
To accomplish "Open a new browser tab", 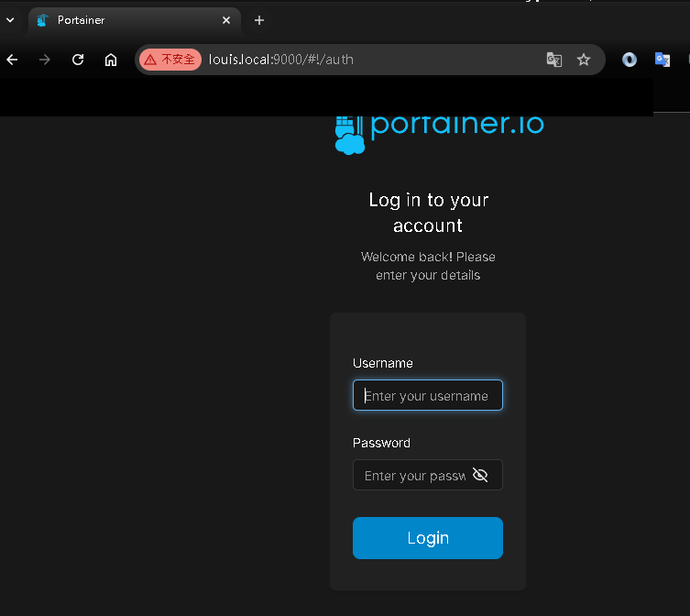I will 259,20.
